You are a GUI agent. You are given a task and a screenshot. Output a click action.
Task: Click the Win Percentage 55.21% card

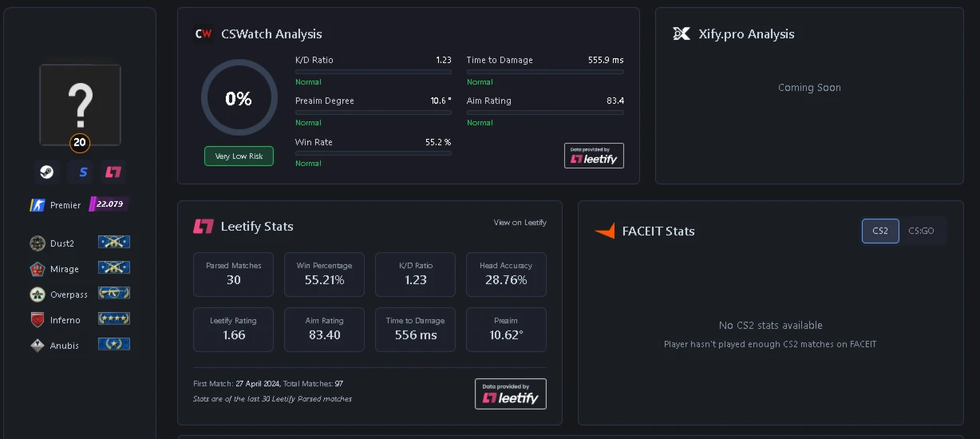pyautogui.click(x=324, y=275)
